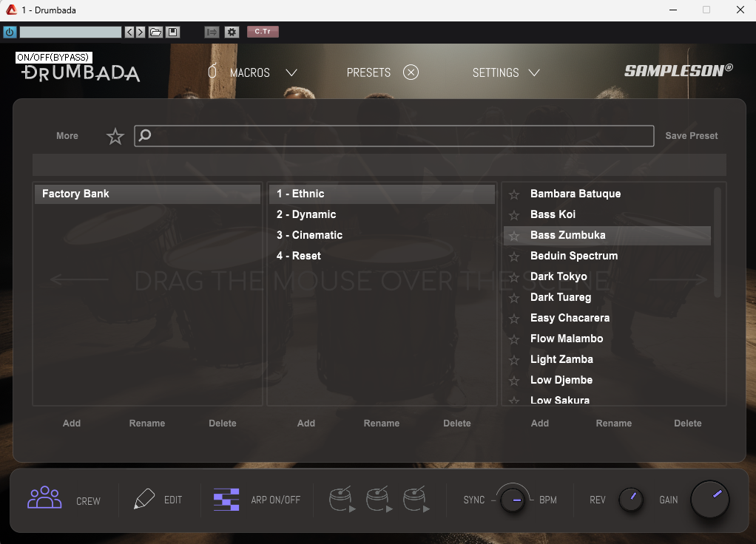This screenshot has height=544, width=756.
Task: Add a new category in categories column
Action: click(x=306, y=424)
